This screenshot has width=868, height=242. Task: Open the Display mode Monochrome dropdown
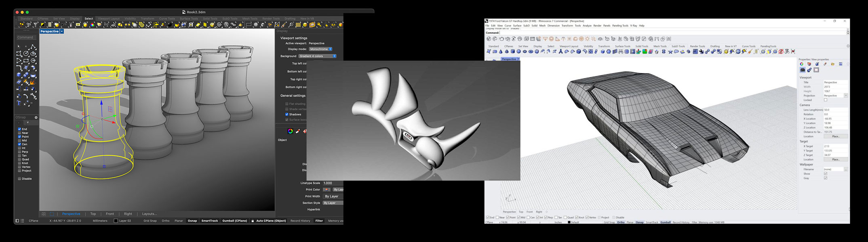[320, 49]
